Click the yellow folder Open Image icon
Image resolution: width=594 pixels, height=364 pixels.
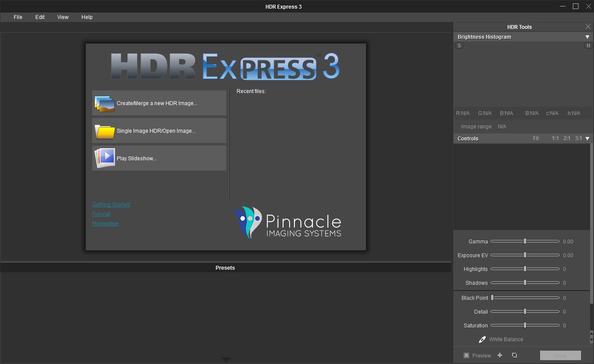[x=104, y=131]
